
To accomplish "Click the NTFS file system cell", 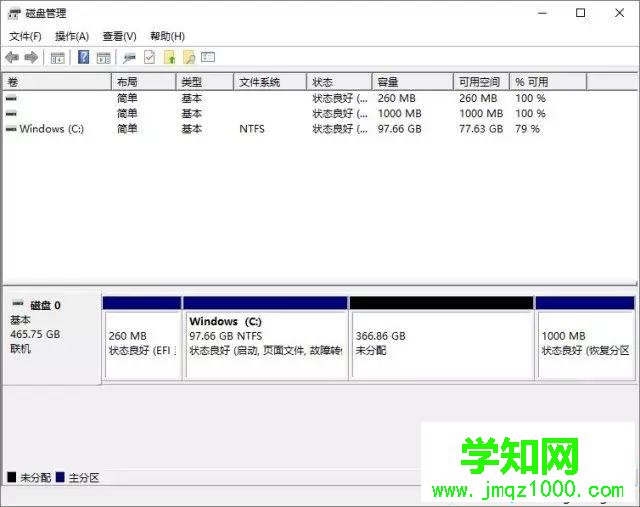I will (x=252, y=129).
